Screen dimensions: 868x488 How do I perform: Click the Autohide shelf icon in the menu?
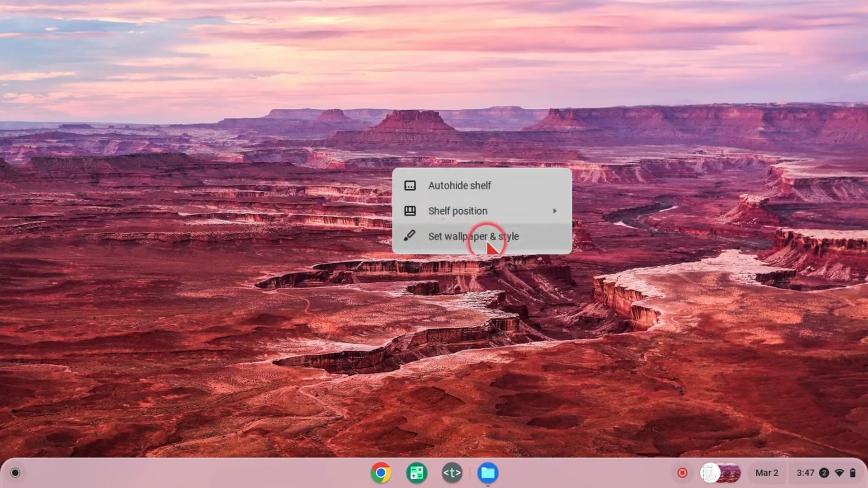(x=410, y=185)
